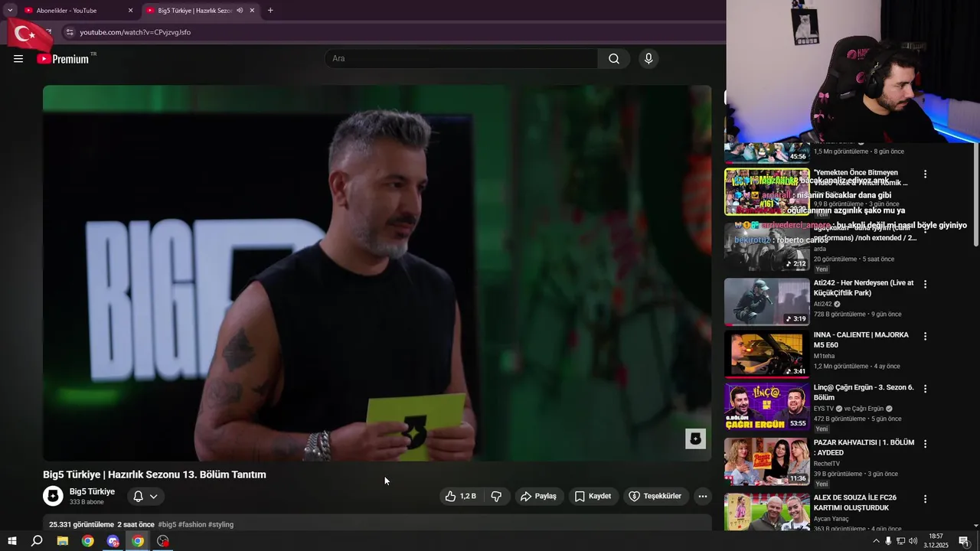Viewport: 980px width, 551px height.
Task: Open OBS Studio from taskbar
Action: click(163, 541)
